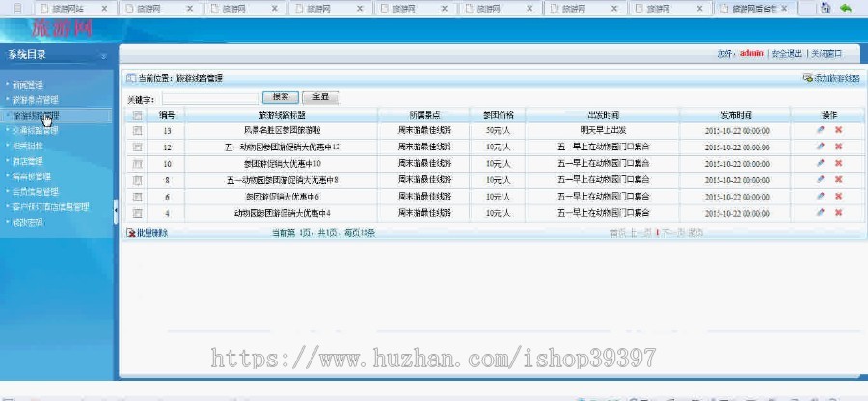Tick the checkbox for route 8

click(138, 180)
